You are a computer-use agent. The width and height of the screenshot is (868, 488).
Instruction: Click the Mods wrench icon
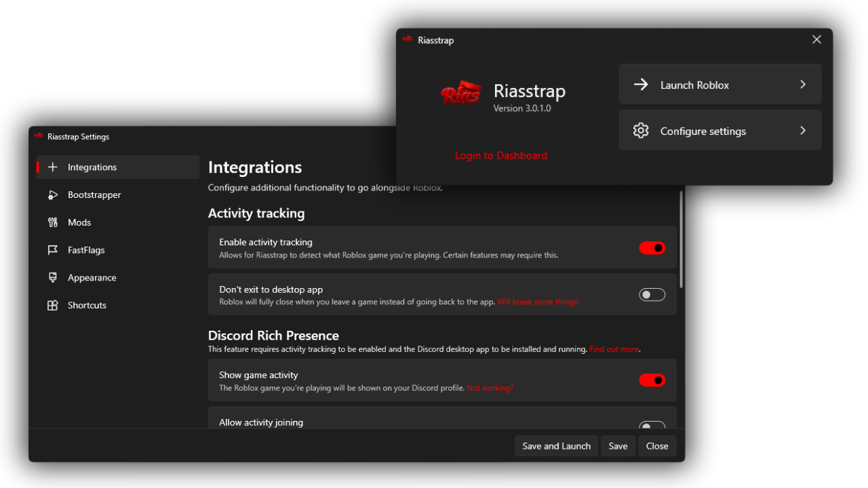pyautogui.click(x=53, y=222)
